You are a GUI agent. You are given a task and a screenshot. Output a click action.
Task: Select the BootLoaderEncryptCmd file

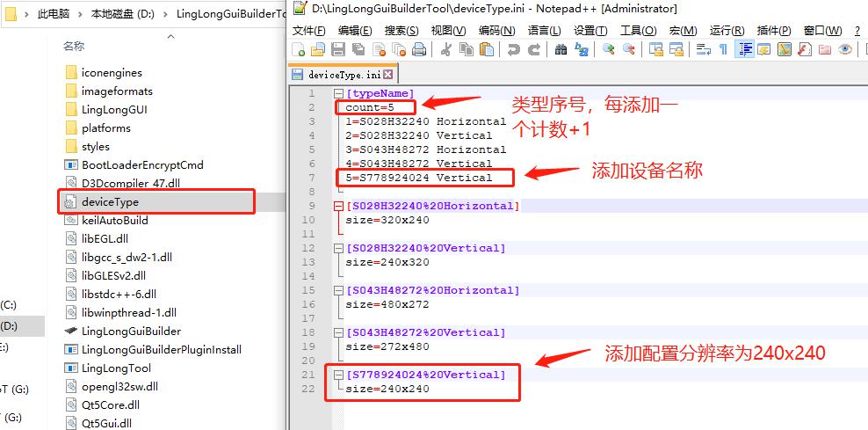click(142, 164)
